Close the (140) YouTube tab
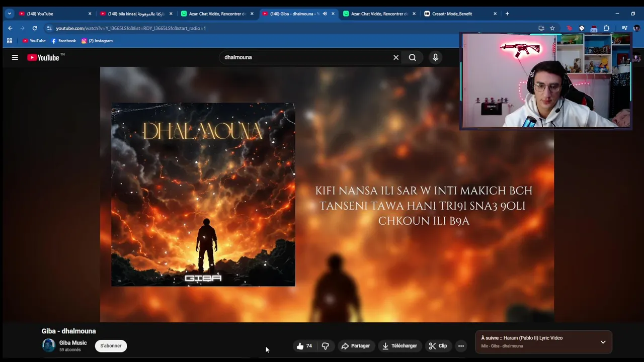 pos(90,14)
